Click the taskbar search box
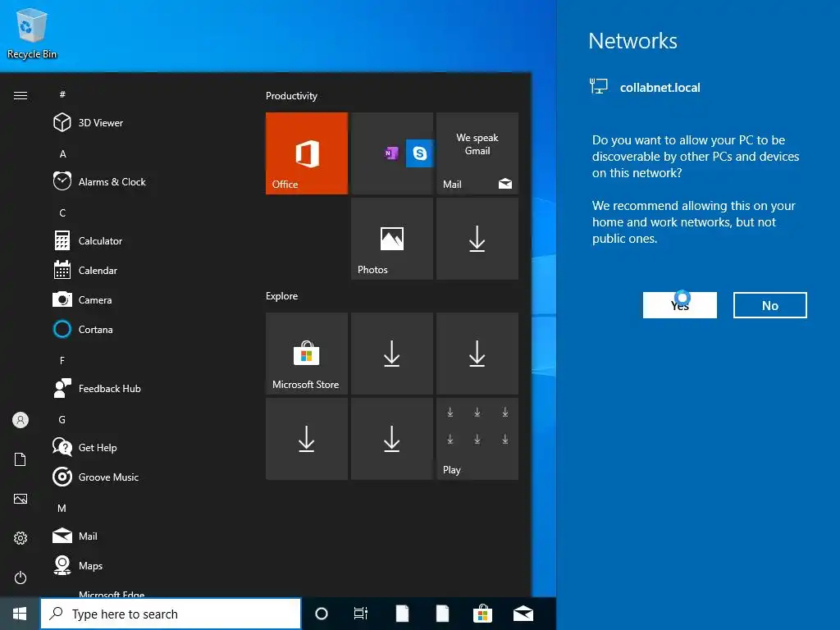The height and width of the screenshot is (630, 840). coord(171,614)
